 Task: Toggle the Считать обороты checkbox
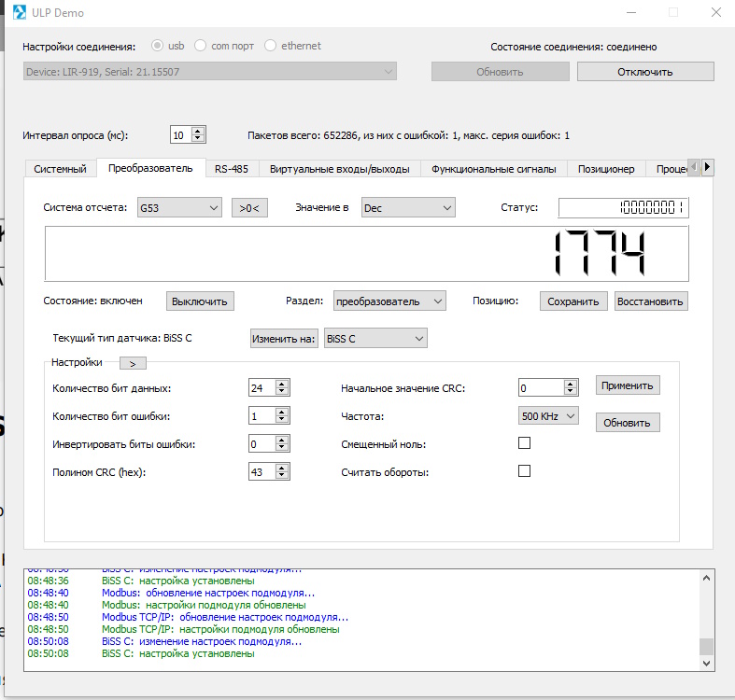coord(524,471)
